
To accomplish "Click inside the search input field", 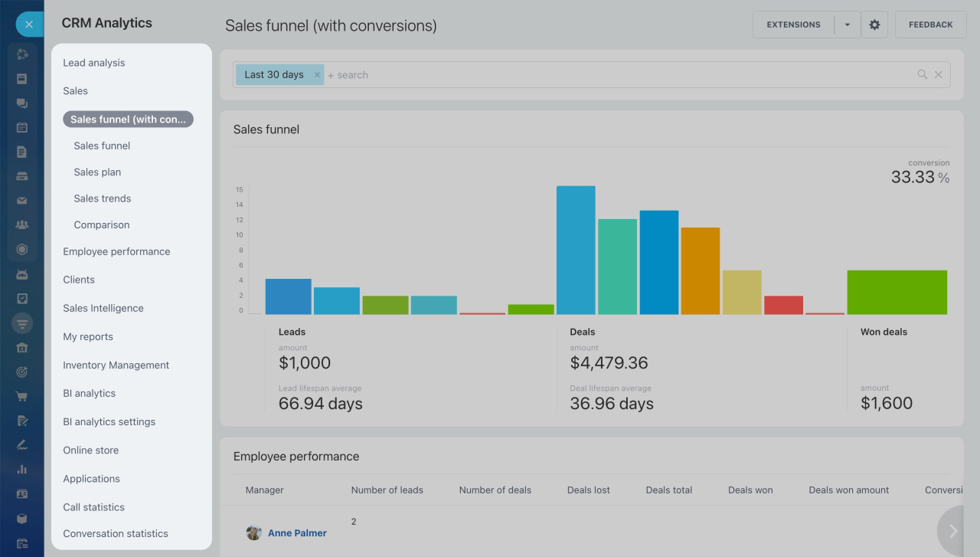I will [459, 74].
